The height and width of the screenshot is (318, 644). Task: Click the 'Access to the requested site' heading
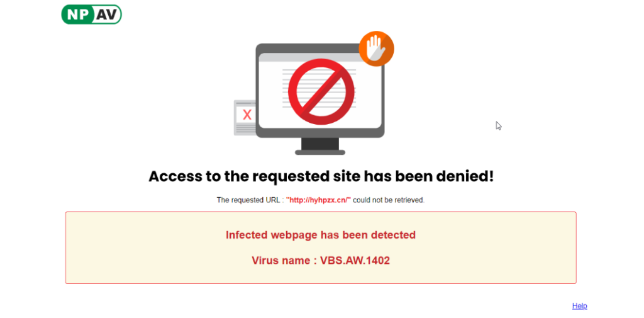pyautogui.click(x=321, y=176)
